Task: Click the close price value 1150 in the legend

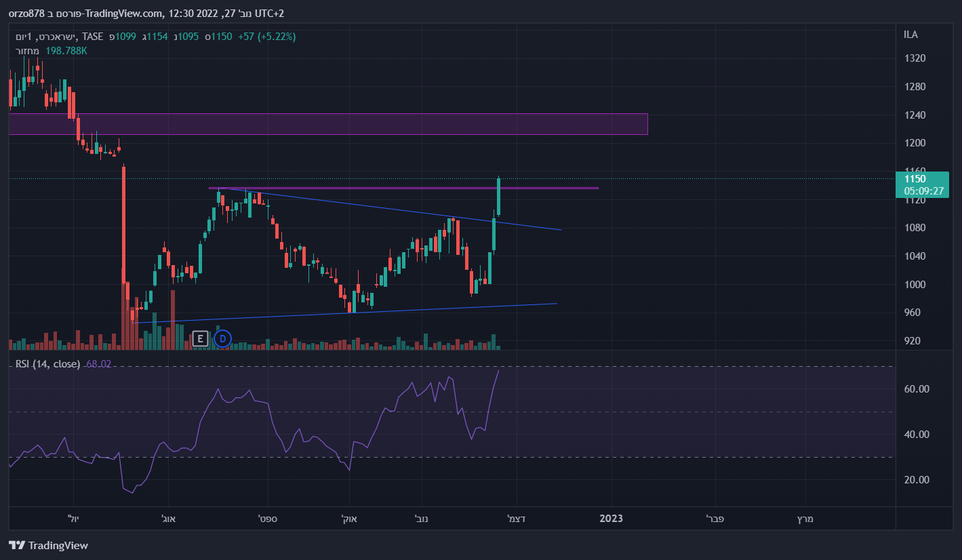Action: coord(220,37)
